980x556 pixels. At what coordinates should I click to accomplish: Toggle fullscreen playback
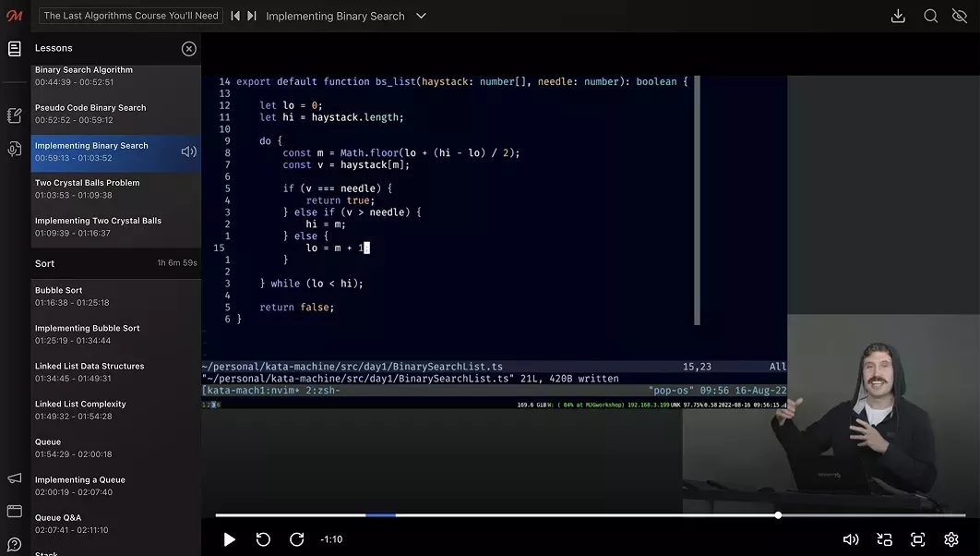tap(917, 538)
